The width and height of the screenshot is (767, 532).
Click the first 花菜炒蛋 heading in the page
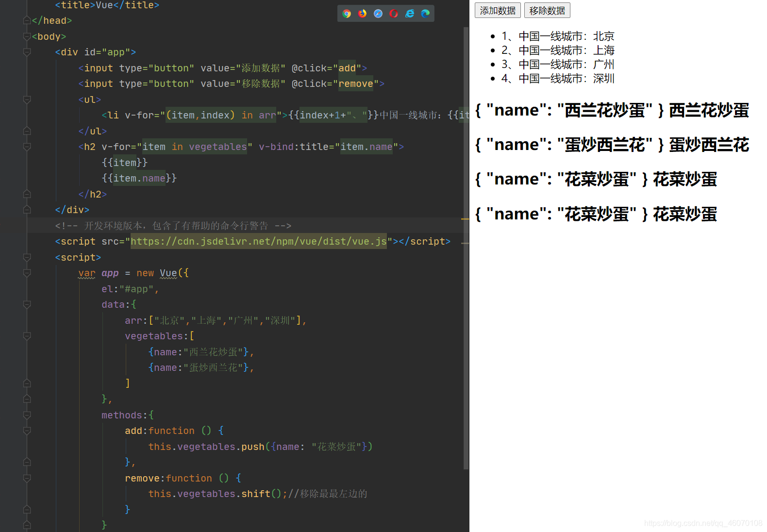click(x=596, y=179)
